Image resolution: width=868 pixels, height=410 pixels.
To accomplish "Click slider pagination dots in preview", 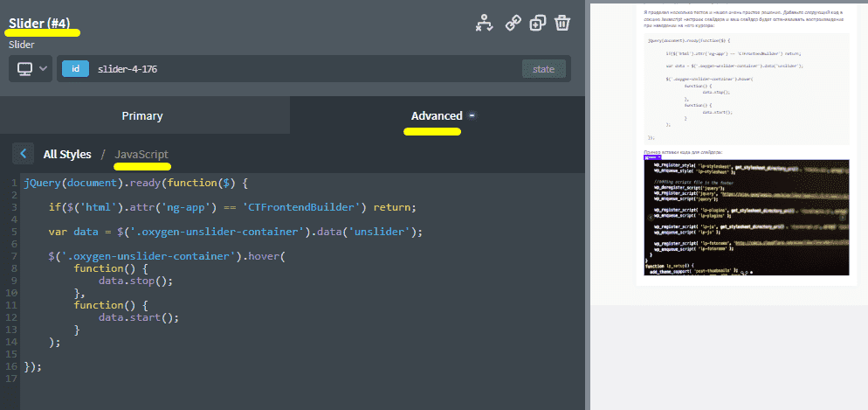I will tap(745, 271).
